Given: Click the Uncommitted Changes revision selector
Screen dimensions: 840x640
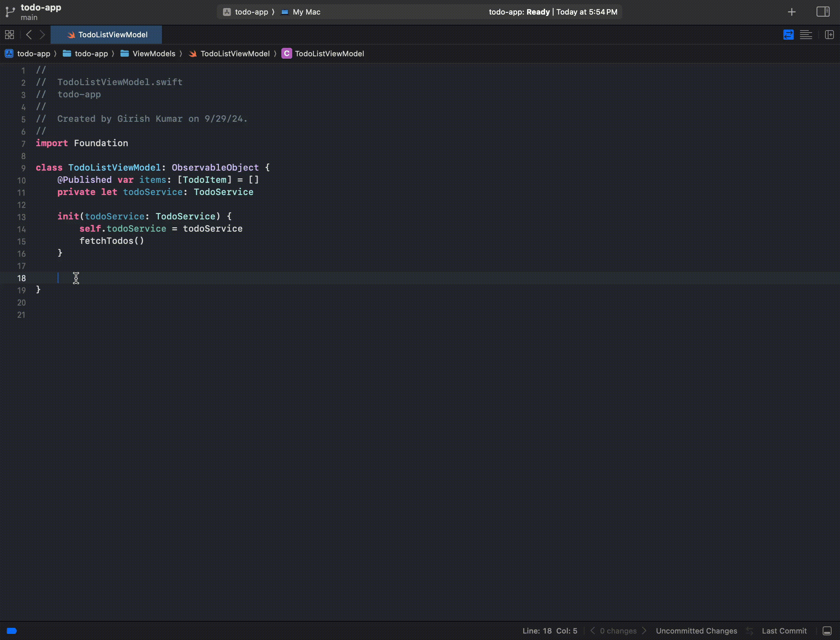Looking at the screenshot, I should click(696, 631).
